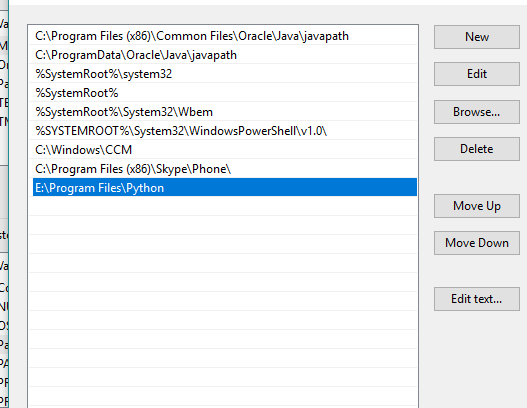Select the ProgramData Oracle Java javapath entry
Screen dimensions: 527x408
pos(225,55)
